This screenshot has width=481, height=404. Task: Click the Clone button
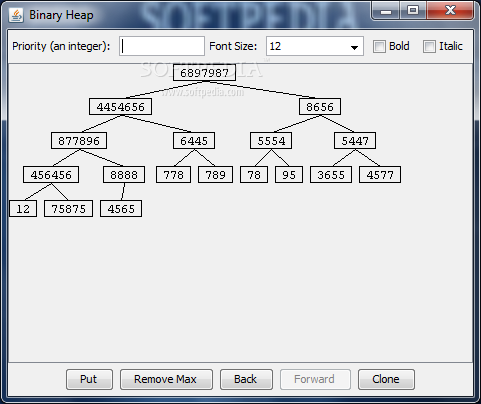click(386, 379)
